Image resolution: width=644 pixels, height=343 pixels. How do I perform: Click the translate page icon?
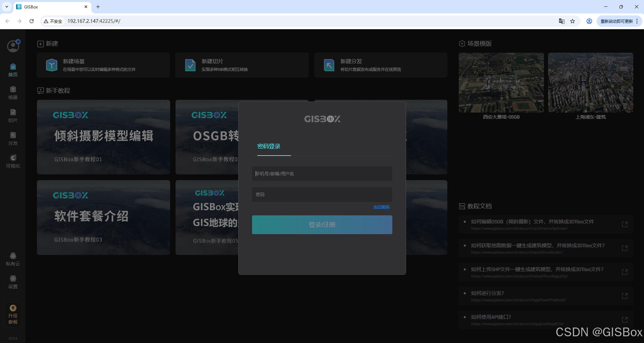tap(561, 21)
